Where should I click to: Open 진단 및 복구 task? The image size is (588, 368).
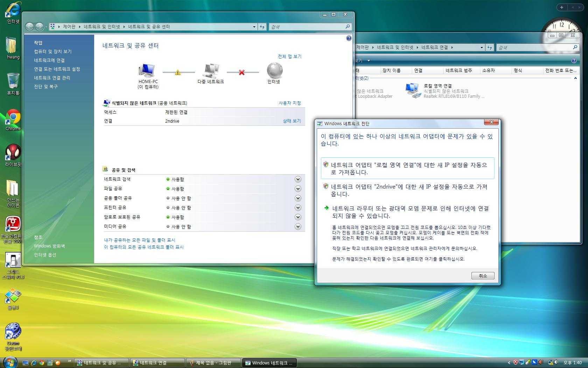(x=45, y=87)
